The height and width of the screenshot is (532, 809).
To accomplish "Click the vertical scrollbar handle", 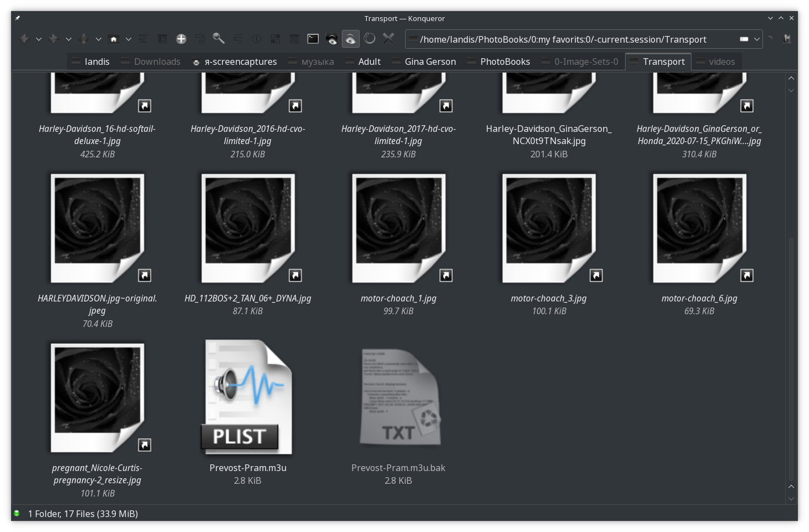I will (791, 359).
